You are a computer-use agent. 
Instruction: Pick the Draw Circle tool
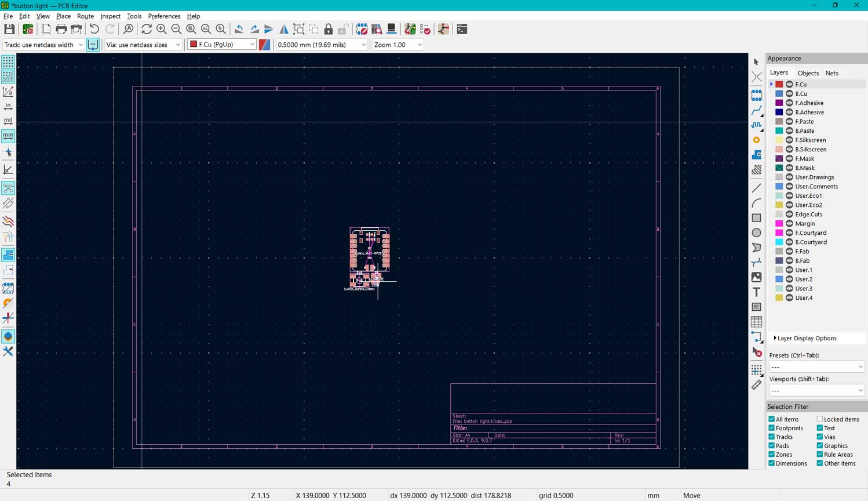(x=756, y=233)
